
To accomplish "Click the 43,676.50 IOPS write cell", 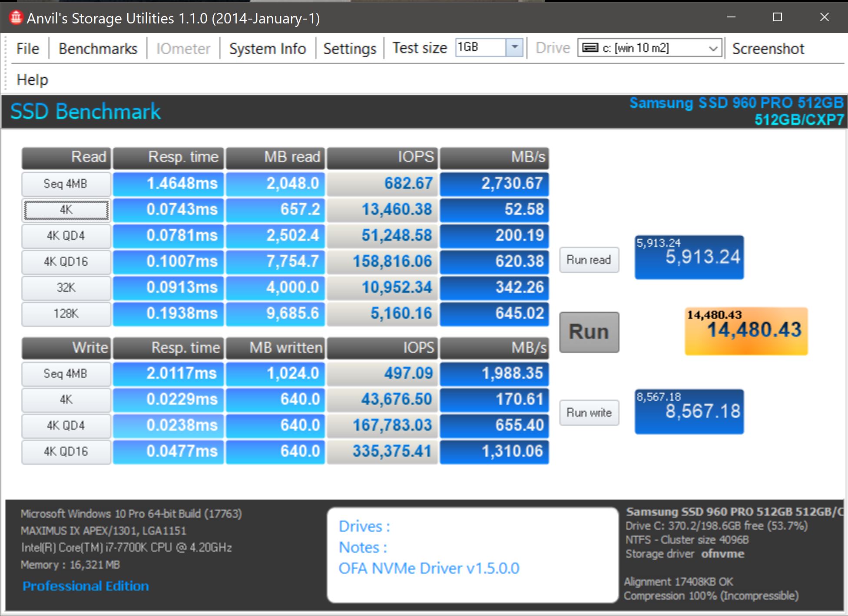I will pyautogui.click(x=382, y=399).
